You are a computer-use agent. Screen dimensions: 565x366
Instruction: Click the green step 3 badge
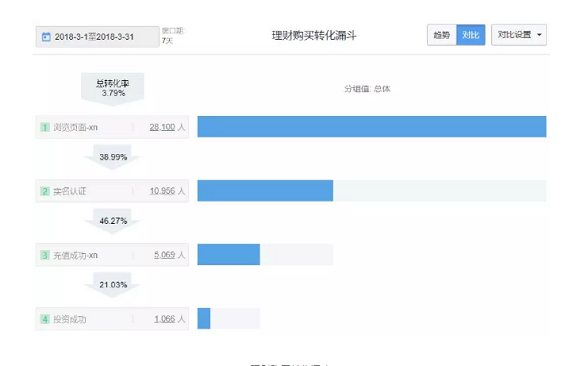[45, 255]
